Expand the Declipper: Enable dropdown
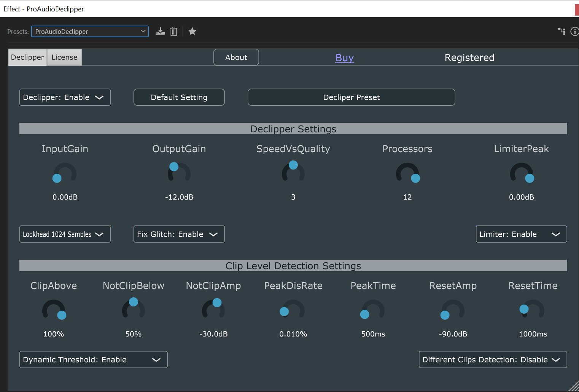 coord(65,97)
